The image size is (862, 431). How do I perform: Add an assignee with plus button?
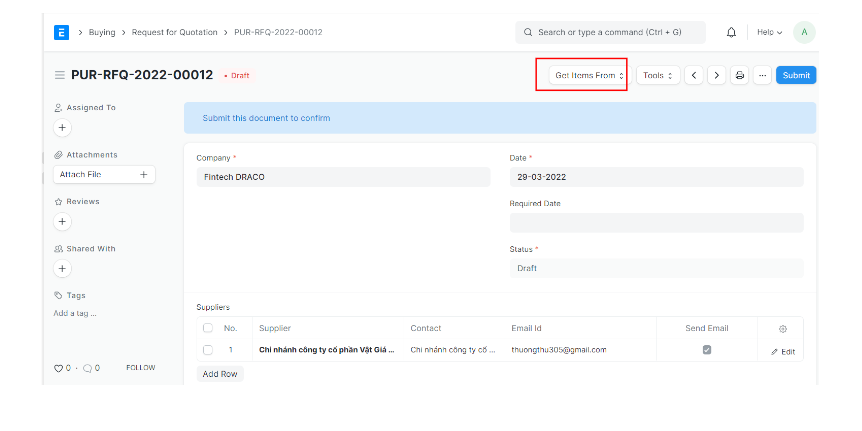point(62,128)
